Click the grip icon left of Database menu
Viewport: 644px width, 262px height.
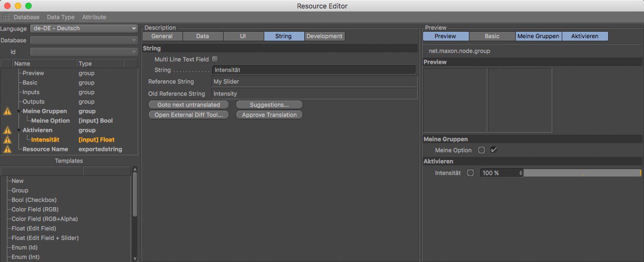6,17
